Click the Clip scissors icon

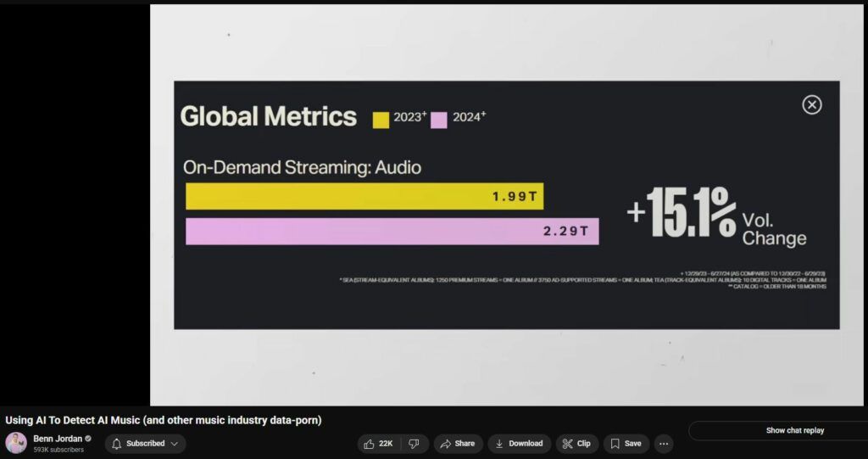coord(566,444)
